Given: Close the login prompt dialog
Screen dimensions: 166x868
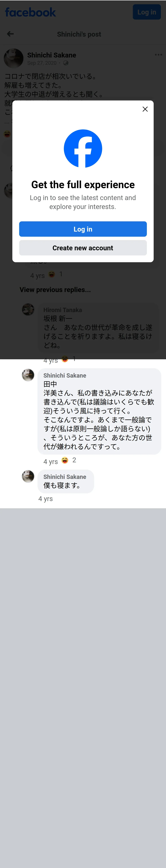Looking at the screenshot, I should point(145,109).
